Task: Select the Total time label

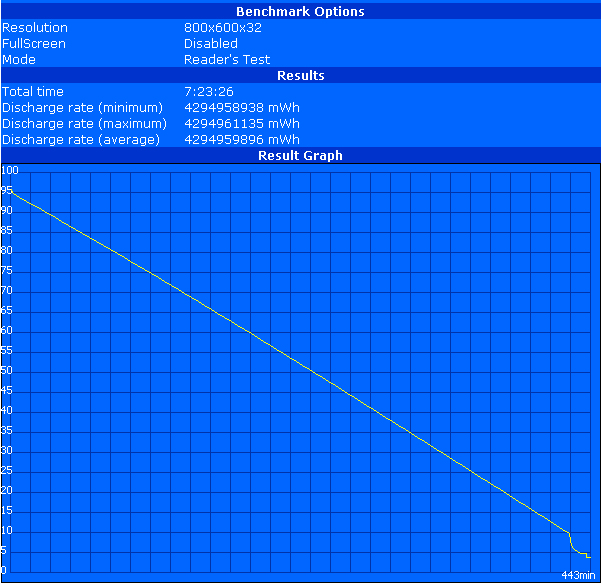Action: (x=34, y=92)
